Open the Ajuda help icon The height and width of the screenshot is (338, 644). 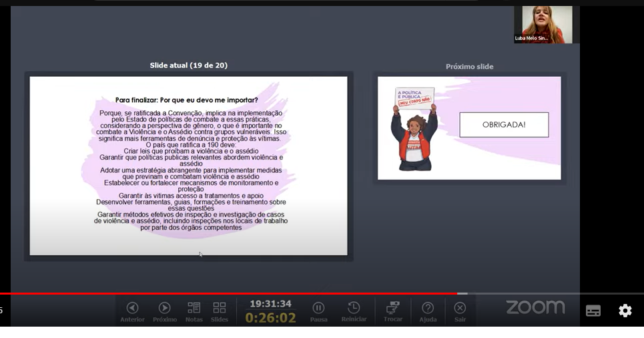(428, 308)
